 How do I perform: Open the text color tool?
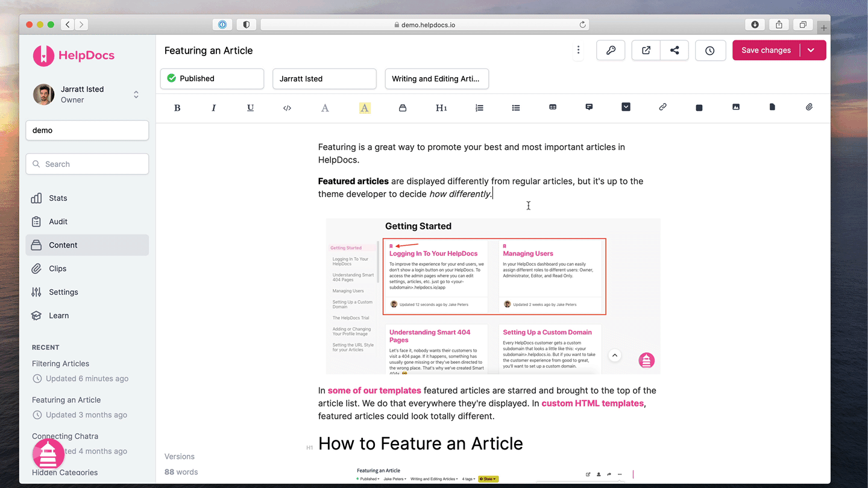[325, 108]
